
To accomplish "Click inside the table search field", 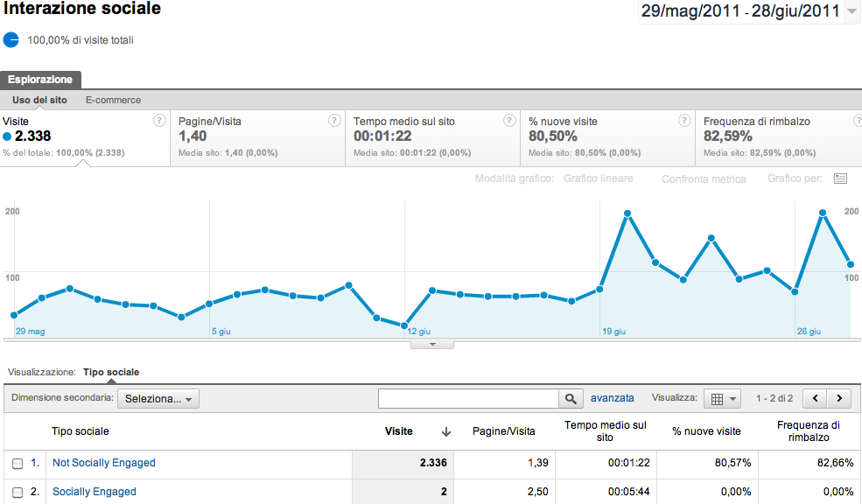I will tap(468, 398).
